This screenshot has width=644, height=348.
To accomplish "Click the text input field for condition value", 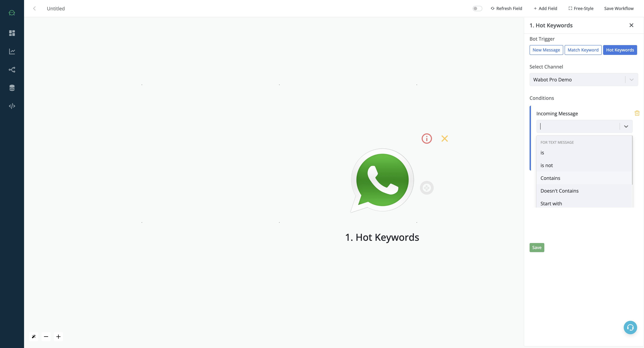I will [578, 126].
